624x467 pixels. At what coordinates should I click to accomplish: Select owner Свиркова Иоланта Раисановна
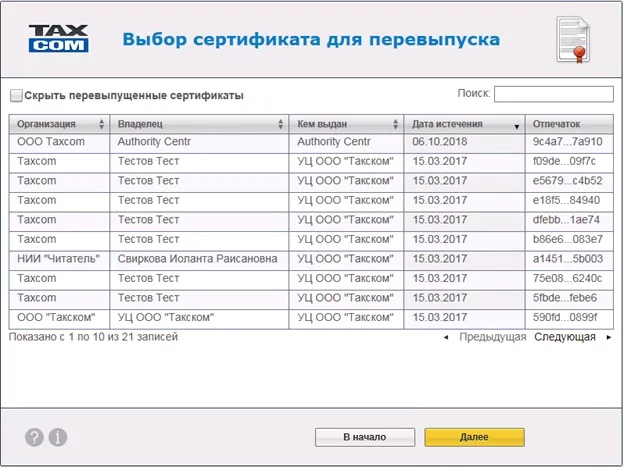pos(197,259)
